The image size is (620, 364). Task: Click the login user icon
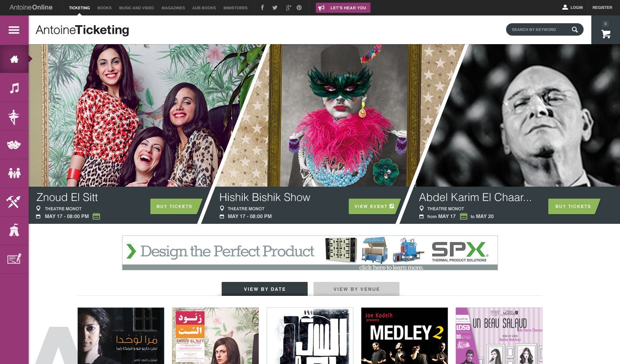(565, 7)
